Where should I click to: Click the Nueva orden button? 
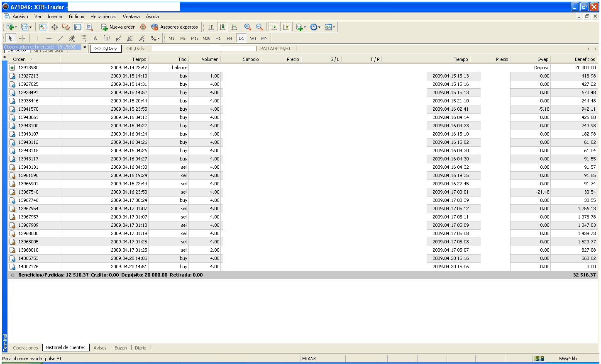pos(118,27)
